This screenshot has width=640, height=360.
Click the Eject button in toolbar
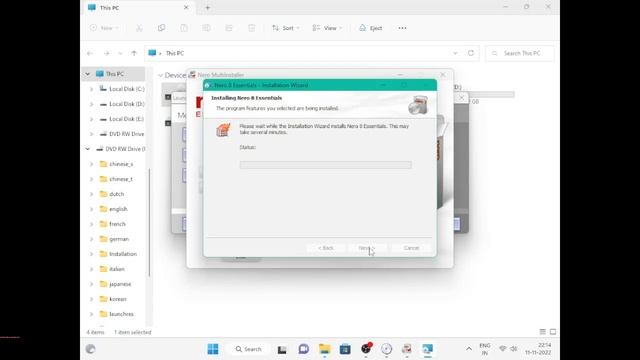[x=371, y=28]
